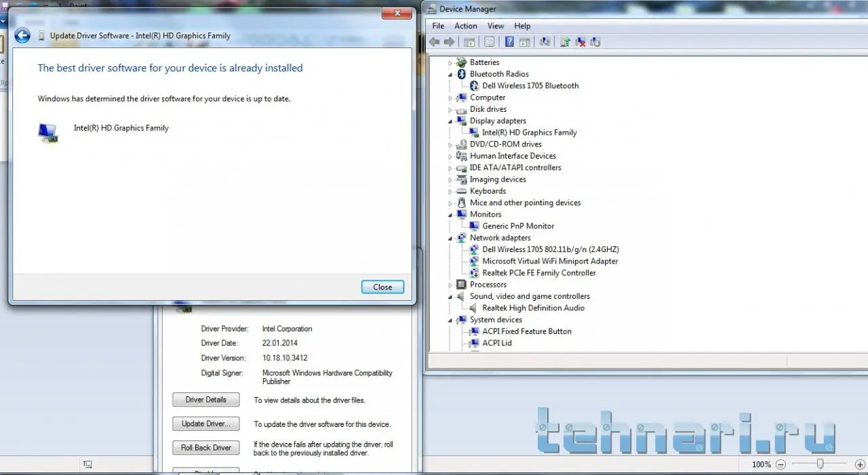Toggle Show/Hide Action Pane toolbar icon
Viewport: 868px width, 475px height.
(524, 42)
